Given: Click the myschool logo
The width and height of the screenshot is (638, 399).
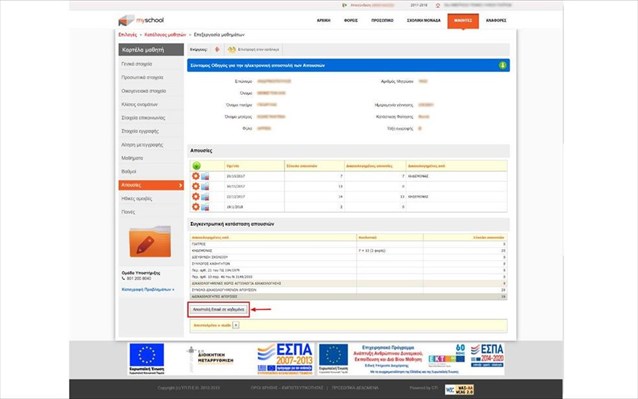Looking at the screenshot, I should pos(141,20).
